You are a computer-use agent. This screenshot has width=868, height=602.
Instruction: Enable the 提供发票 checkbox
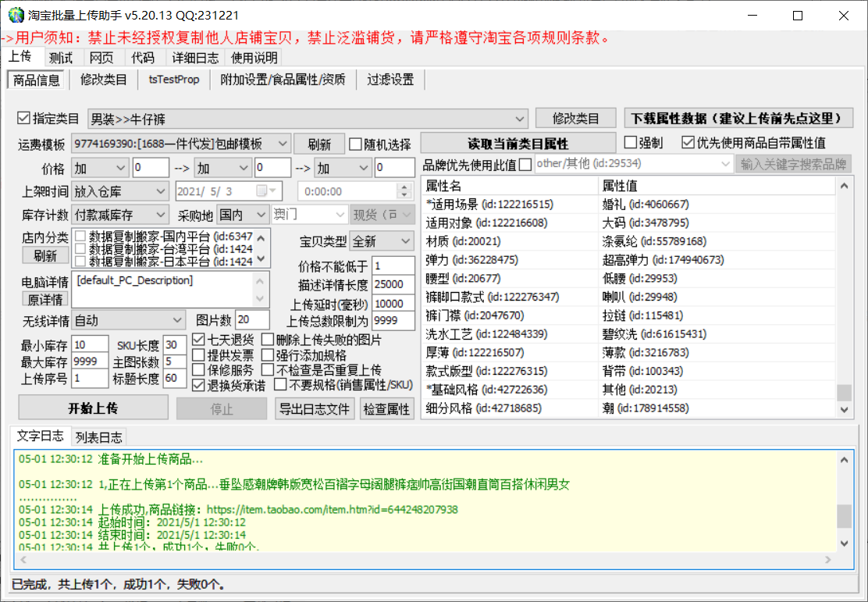pyautogui.click(x=198, y=354)
